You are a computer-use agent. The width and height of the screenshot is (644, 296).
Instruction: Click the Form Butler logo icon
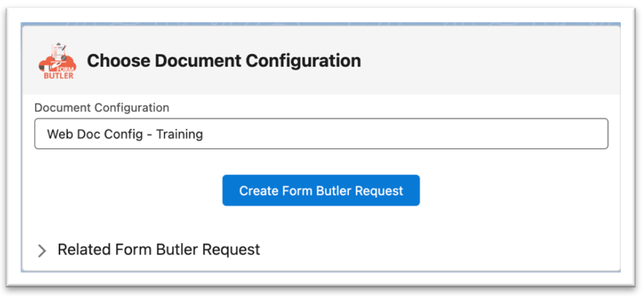click(x=58, y=61)
